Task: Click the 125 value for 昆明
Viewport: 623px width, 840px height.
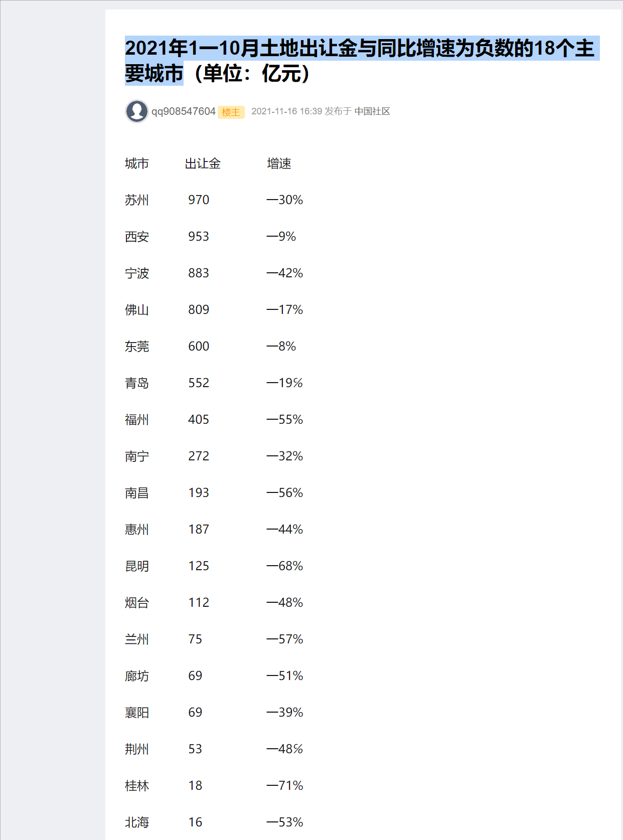Action: [x=199, y=566]
